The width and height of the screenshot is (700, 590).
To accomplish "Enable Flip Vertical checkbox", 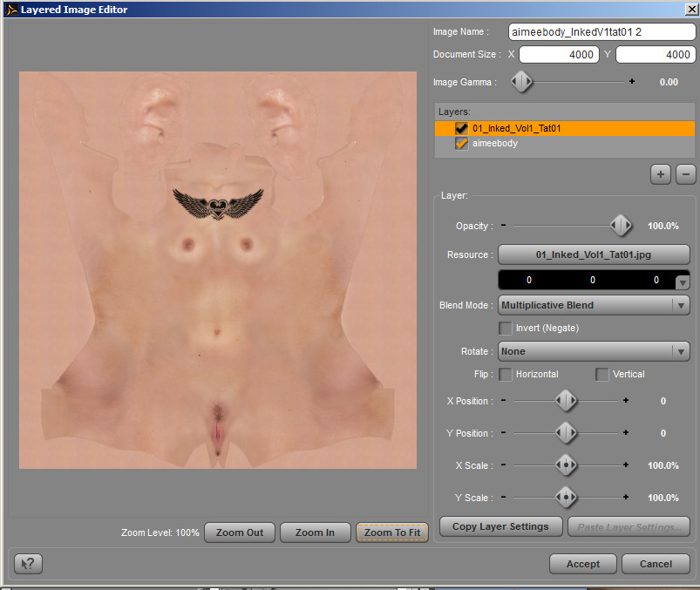I will coord(601,374).
